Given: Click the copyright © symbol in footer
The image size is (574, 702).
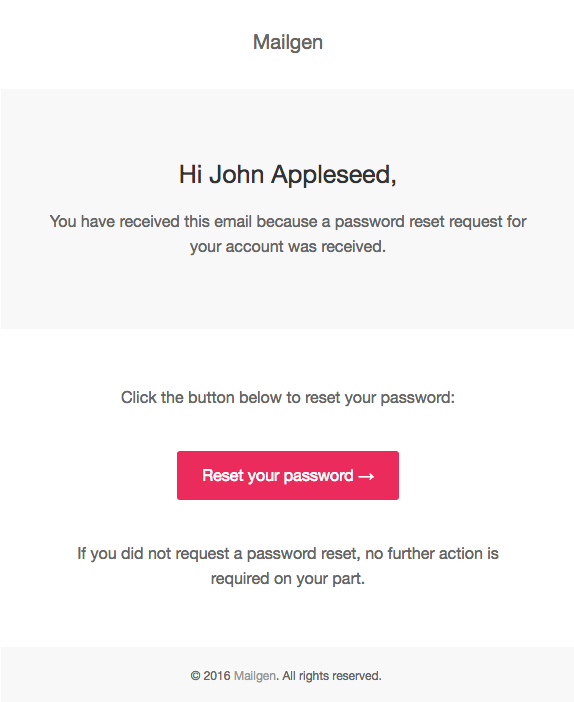Looking at the screenshot, I should click(x=195, y=676).
